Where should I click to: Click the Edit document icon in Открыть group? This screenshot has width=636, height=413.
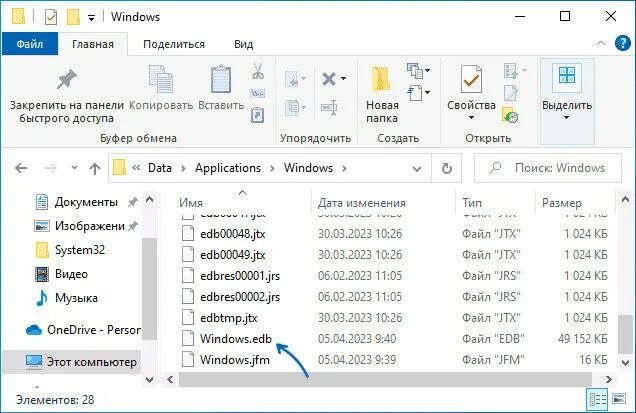510,93
